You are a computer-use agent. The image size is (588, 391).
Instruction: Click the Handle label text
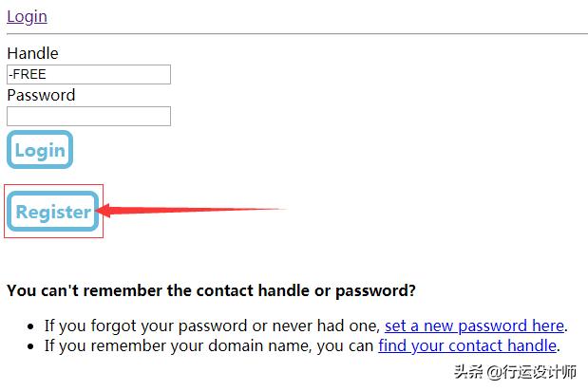coord(32,53)
